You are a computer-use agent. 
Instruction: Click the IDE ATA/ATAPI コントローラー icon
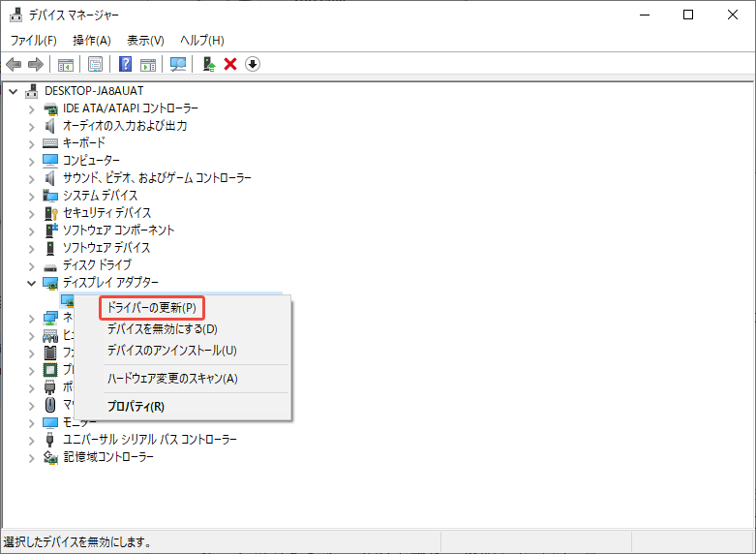[50, 108]
